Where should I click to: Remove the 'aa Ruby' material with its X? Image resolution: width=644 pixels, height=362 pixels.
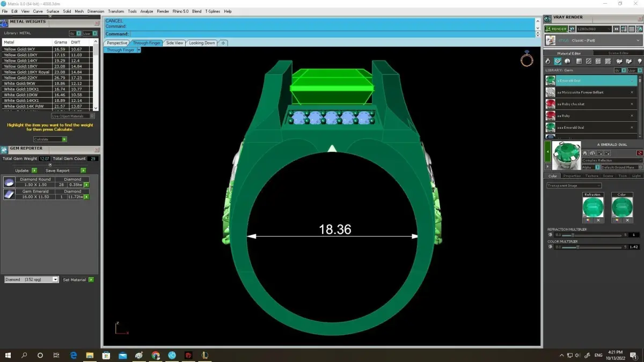(x=632, y=116)
